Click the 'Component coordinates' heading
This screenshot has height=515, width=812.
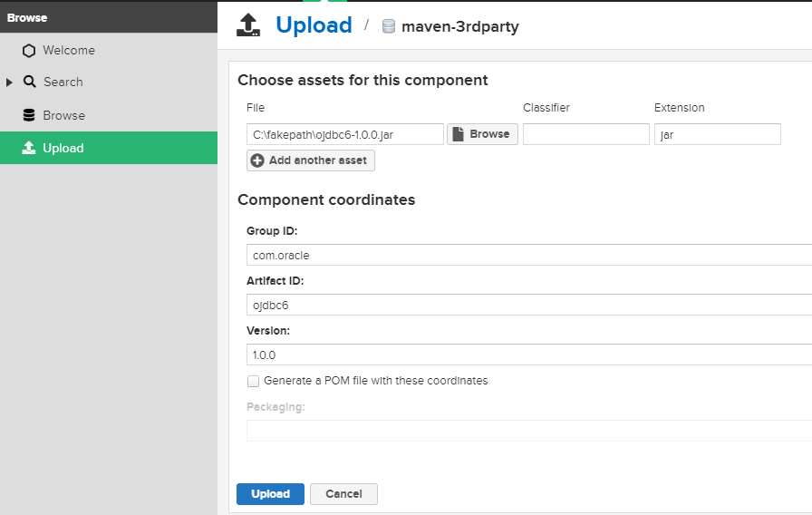(326, 200)
